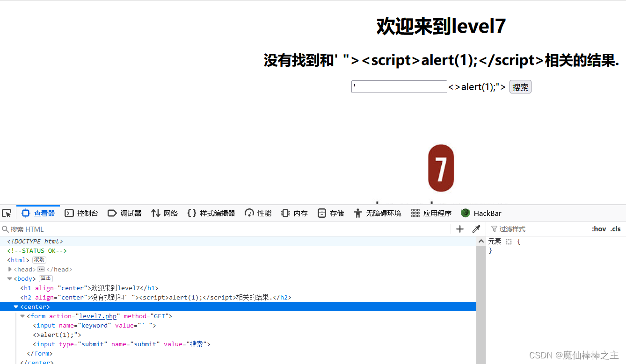Viewport: 626px width, 364px height.
Task: Toggle the :hov pseudo-class panel
Action: (599, 229)
